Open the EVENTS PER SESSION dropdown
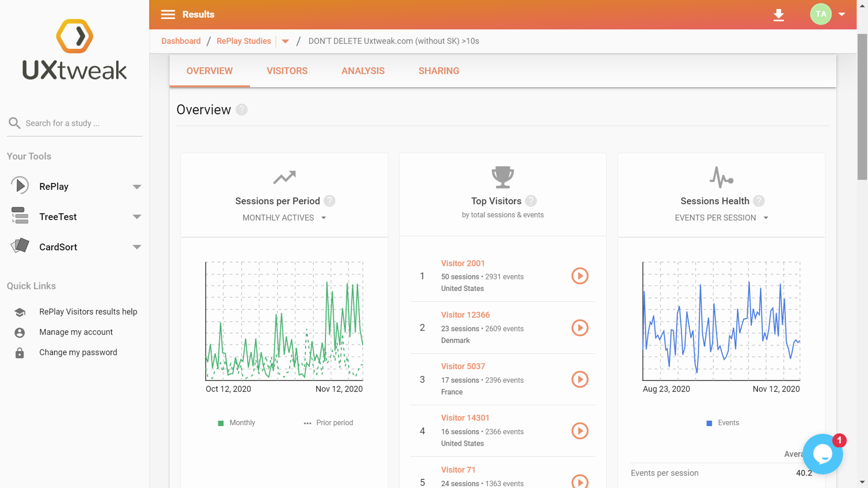Screen dimensions: 868x488 (x=721, y=218)
